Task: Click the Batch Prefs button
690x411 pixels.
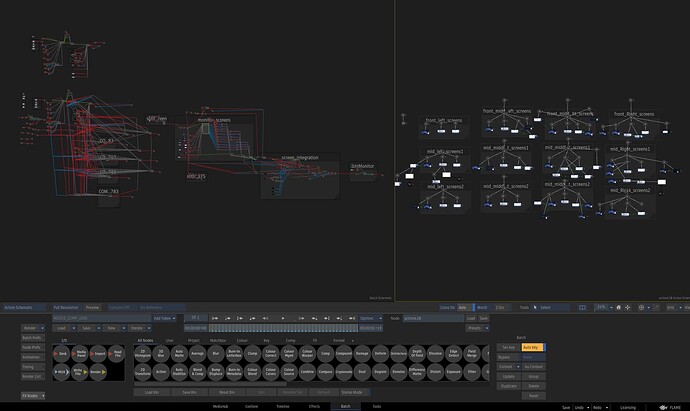Action: click(33, 338)
